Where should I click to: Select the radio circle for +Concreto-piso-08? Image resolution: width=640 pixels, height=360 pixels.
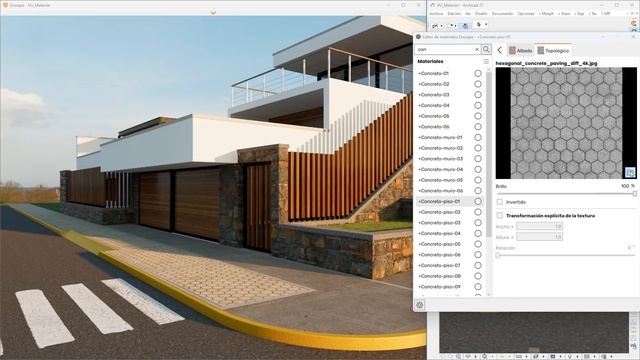[478, 276]
